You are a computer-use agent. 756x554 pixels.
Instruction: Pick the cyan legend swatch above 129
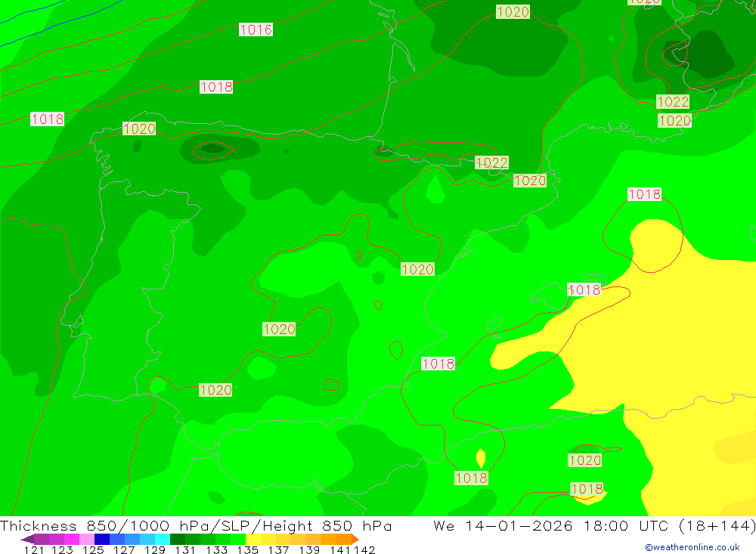pos(163,539)
